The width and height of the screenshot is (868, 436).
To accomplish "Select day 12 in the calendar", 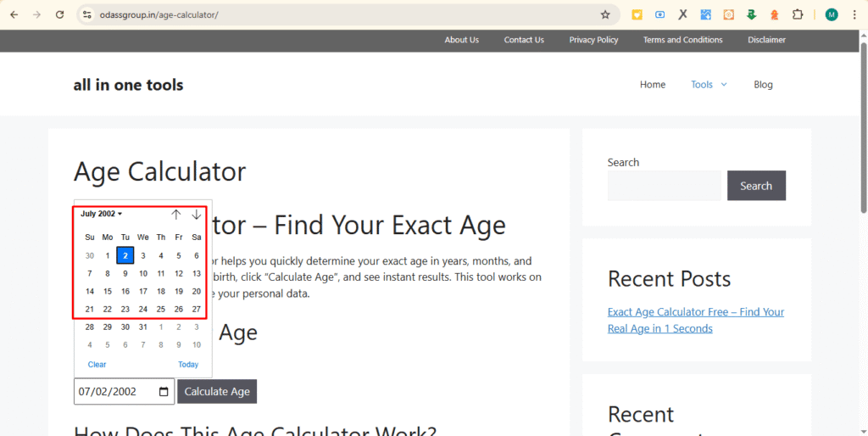I will click(178, 273).
